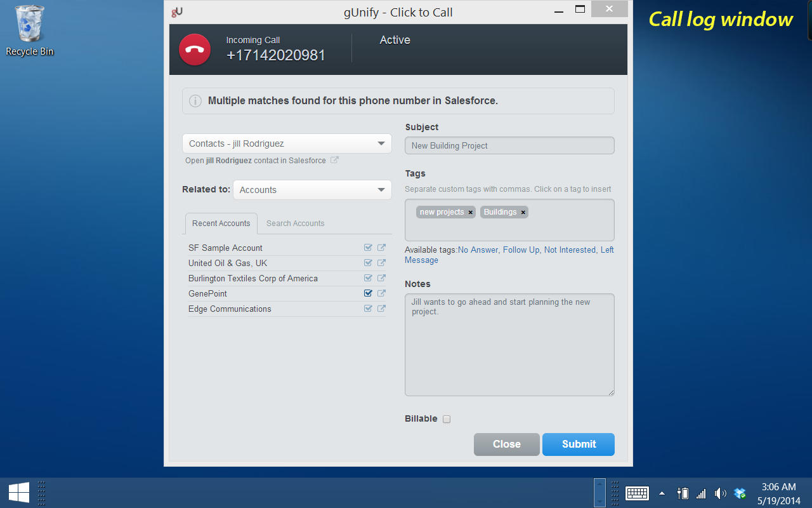
Task: Click the 'Edge Communications' account name
Action: click(x=230, y=309)
